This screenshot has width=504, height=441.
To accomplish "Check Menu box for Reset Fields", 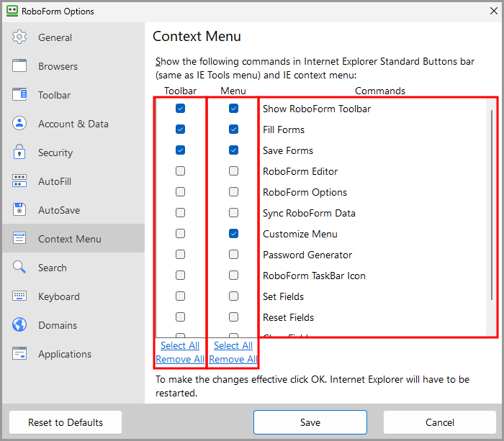I will (x=234, y=317).
